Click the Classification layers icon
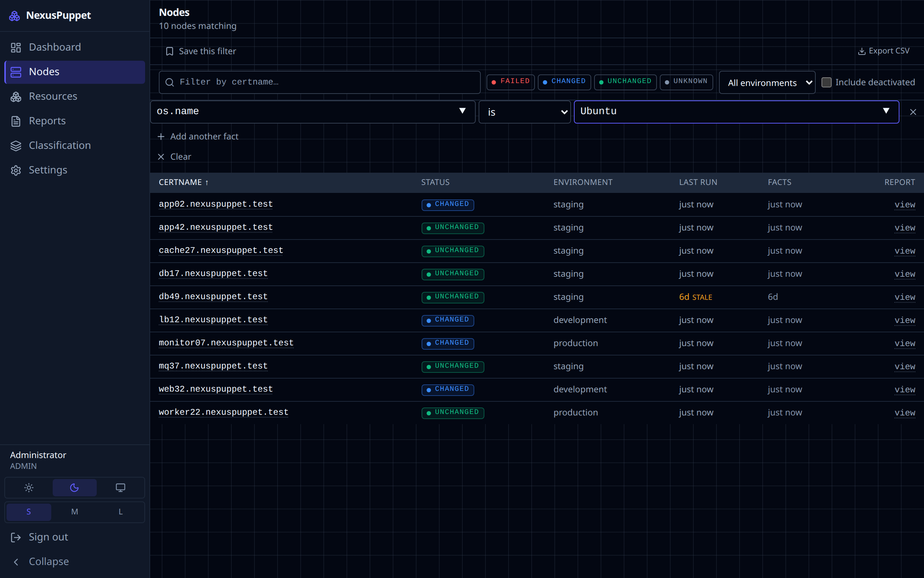The image size is (924, 578). click(16, 146)
